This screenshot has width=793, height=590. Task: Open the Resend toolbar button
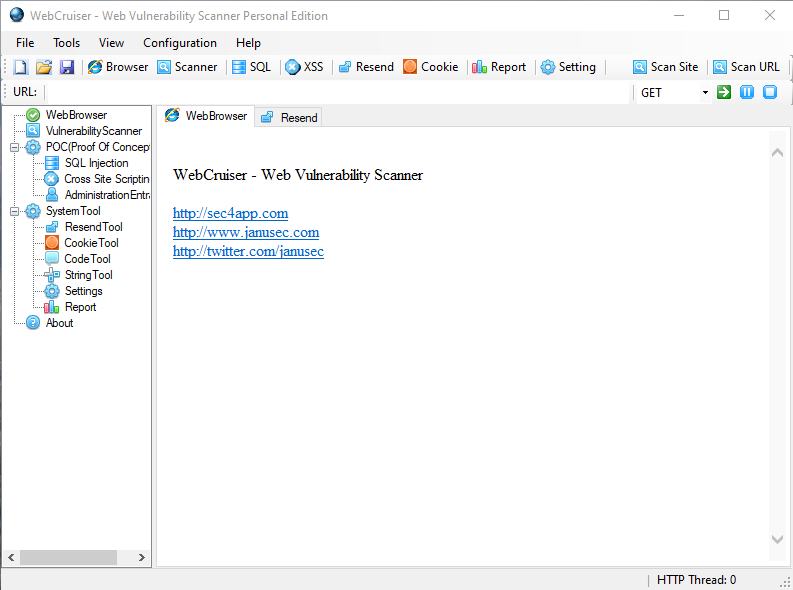click(x=366, y=67)
